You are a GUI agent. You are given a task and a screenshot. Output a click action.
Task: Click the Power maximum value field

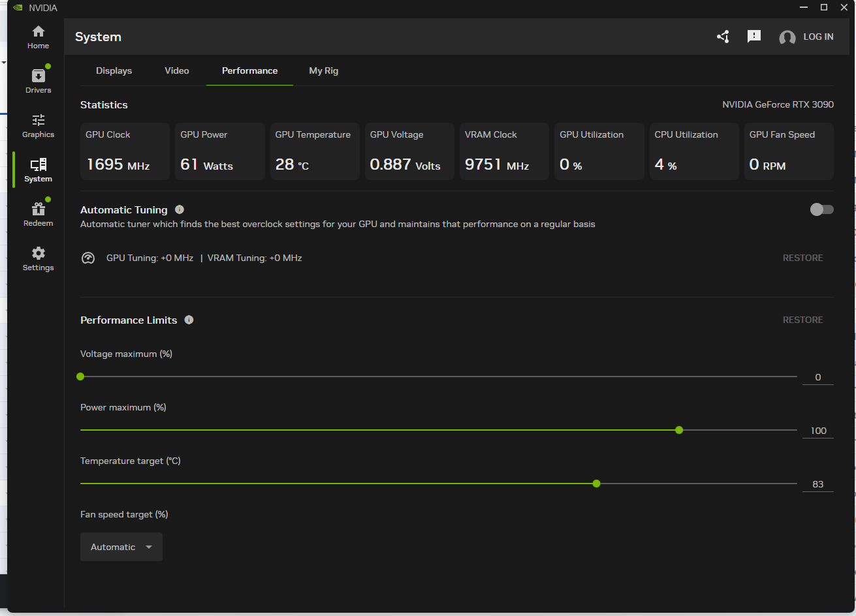pos(818,431)
